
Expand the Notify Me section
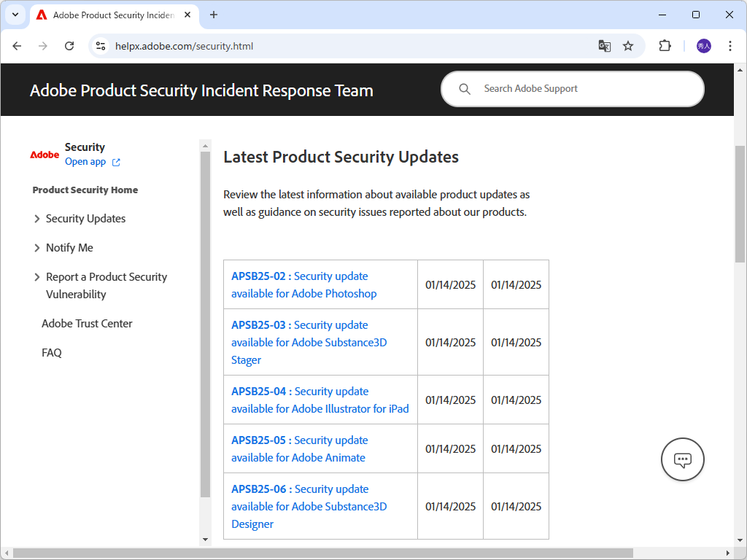[x=37, y=248]
